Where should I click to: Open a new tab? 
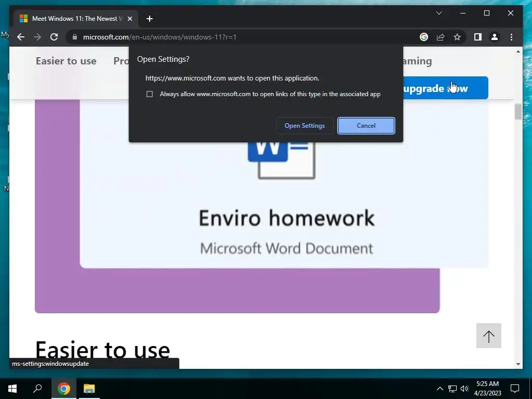(149, 19)
